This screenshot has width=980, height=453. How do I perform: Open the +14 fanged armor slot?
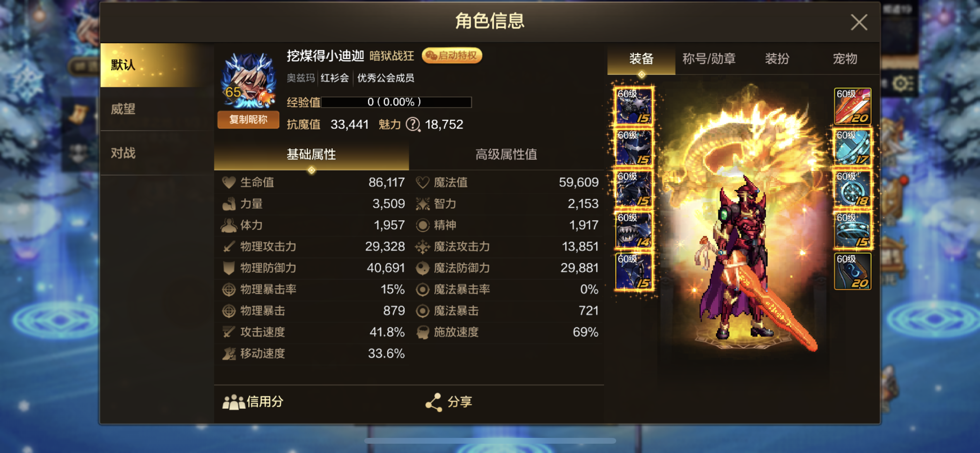[634, 230]
